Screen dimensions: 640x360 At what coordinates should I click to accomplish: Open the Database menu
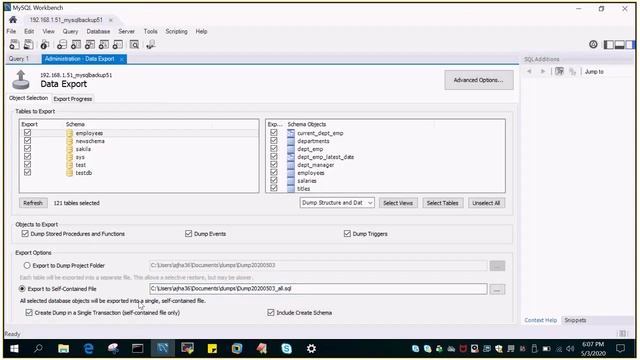pos(98,31)
